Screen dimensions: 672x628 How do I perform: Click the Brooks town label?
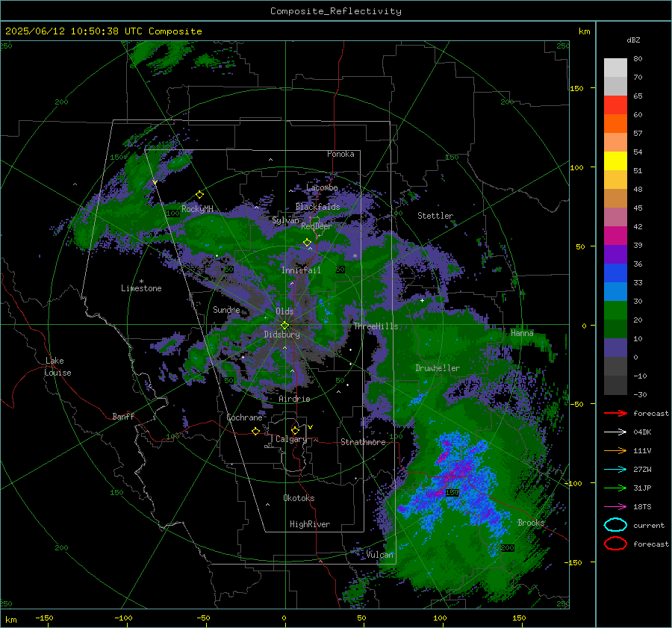pyautogui.click(x=531, y=523)
